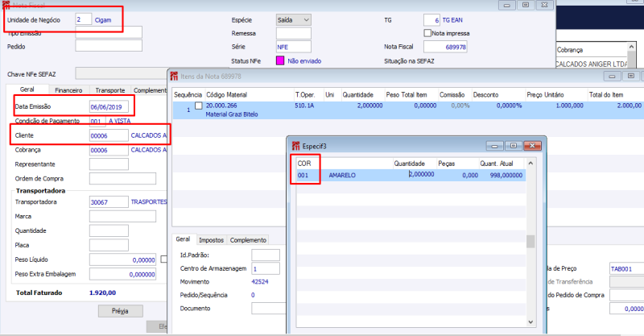Select the AMARELO color row

coord(411,175)
